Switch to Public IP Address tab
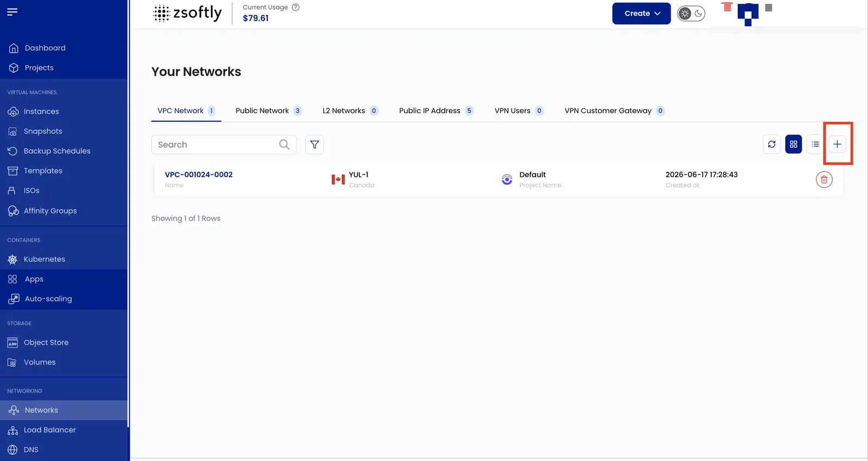 click(x=436, y=111)
